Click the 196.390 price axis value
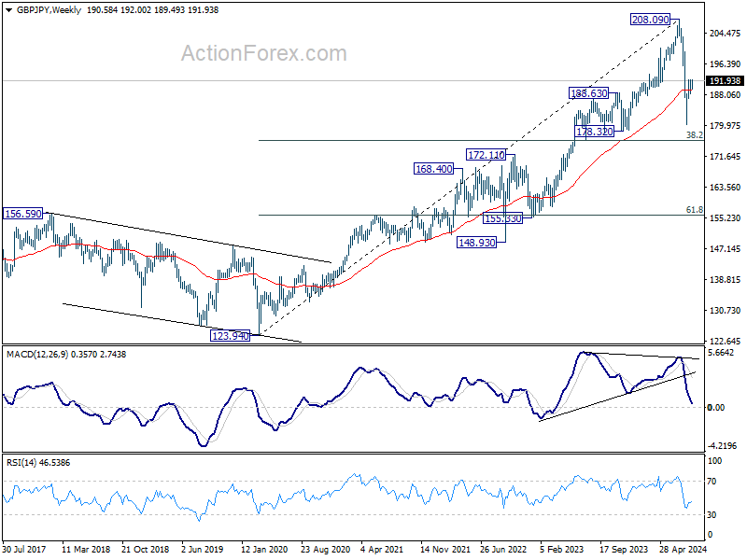 click(725, 63)
